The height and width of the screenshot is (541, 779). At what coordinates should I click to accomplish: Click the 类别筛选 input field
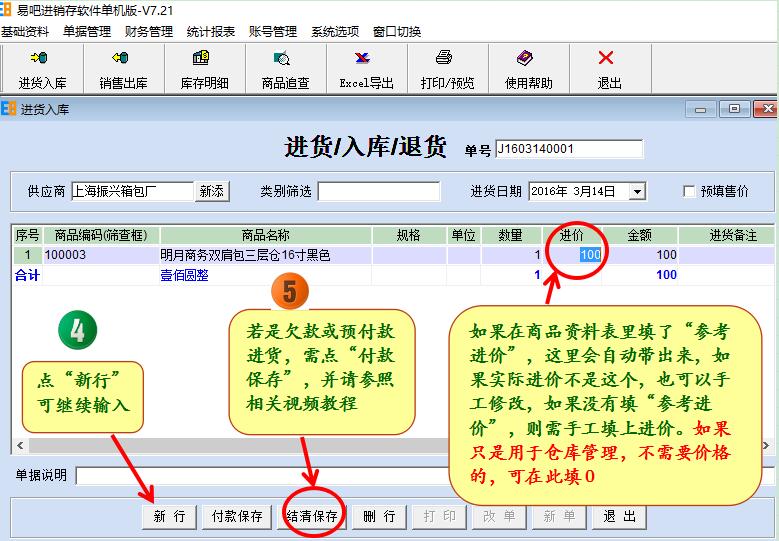pos(378,191)
